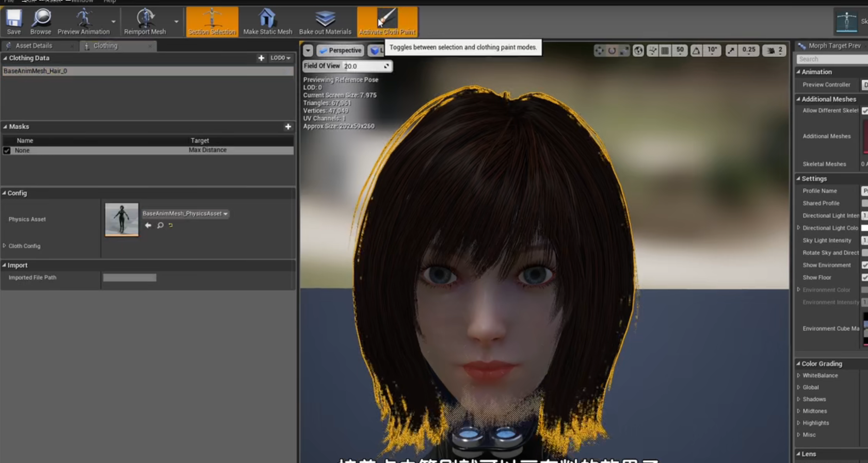Click the Search field in right panel

832,59
